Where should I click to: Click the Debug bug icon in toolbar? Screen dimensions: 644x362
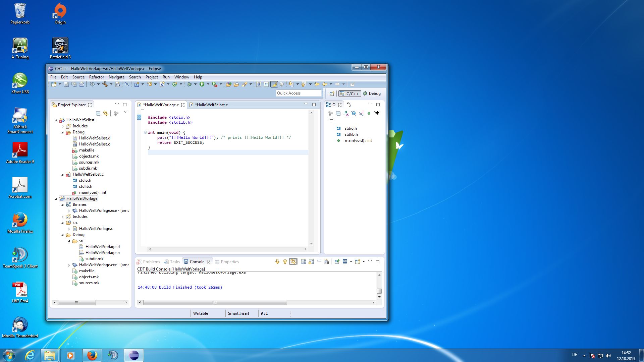[189, 84]
